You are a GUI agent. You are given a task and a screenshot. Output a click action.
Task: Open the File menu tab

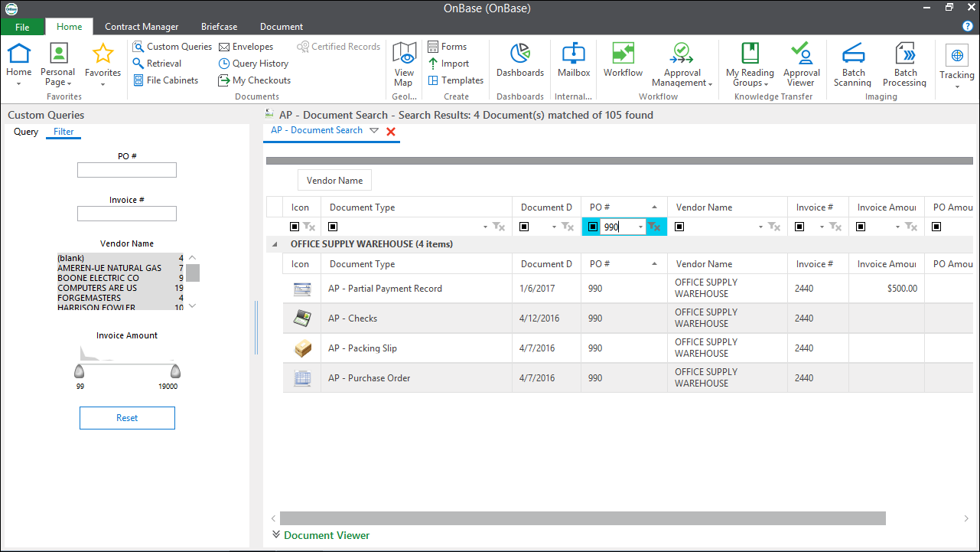[22, 27]
